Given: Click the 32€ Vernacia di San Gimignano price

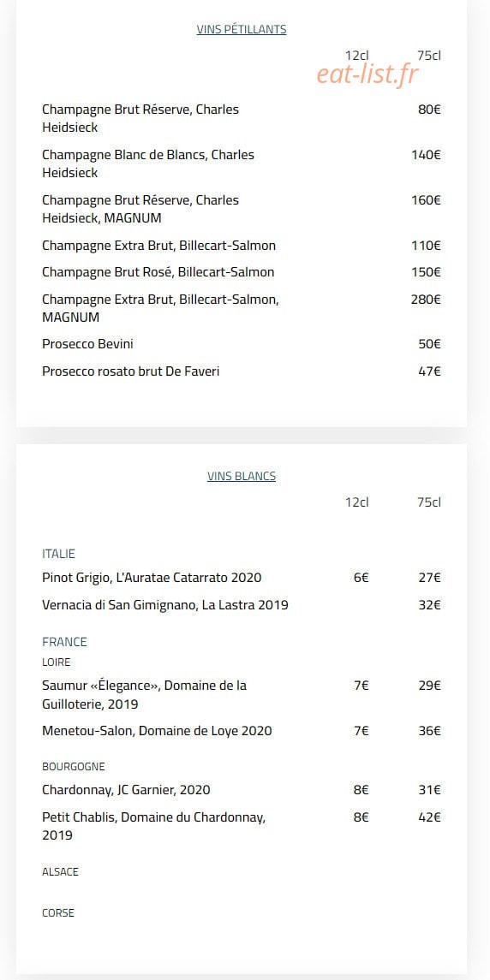Looking at the screenshot, I should 430,605.
